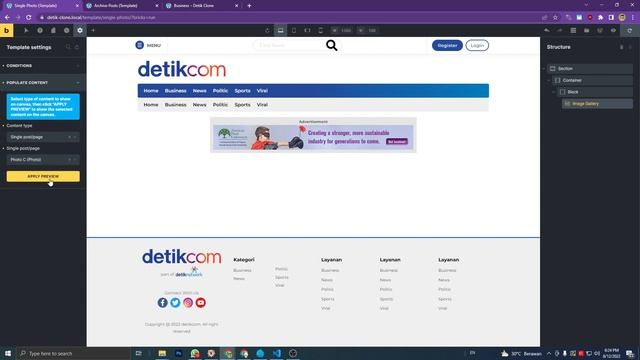Open a new browser tab with plus

point(249,6)
